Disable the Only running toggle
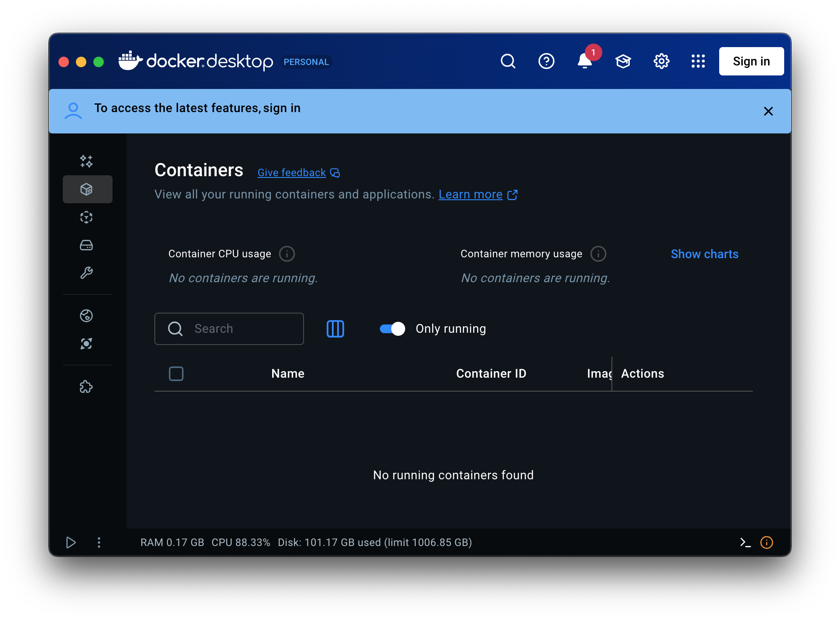Screen dimensions: 840x621 tap(392, 329)
